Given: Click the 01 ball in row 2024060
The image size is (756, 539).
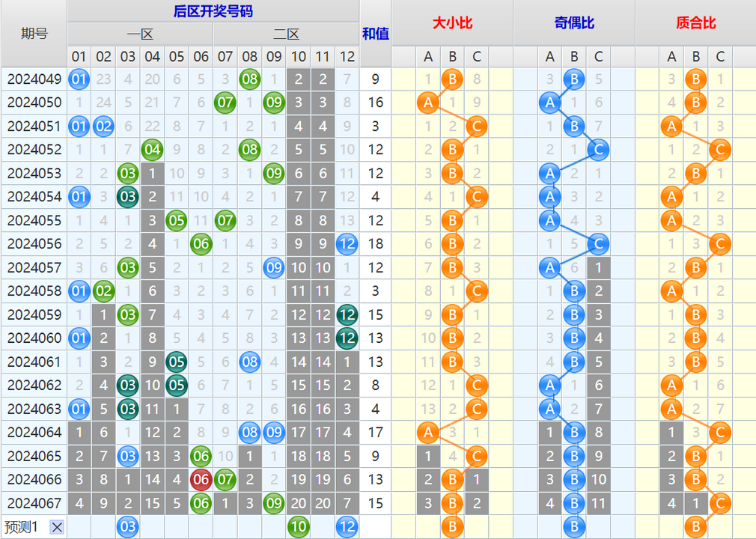Looking at the screenshot, I should pos(79,338).
